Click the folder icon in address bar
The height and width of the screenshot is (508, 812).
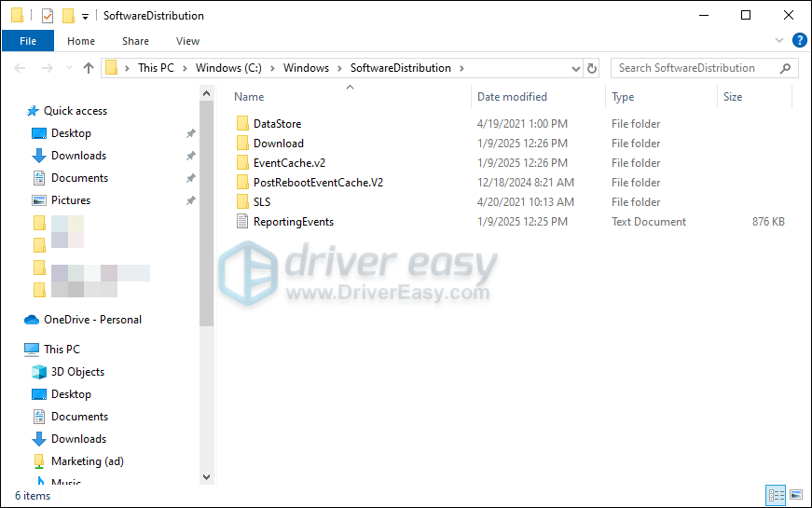(x=111, y=68)
